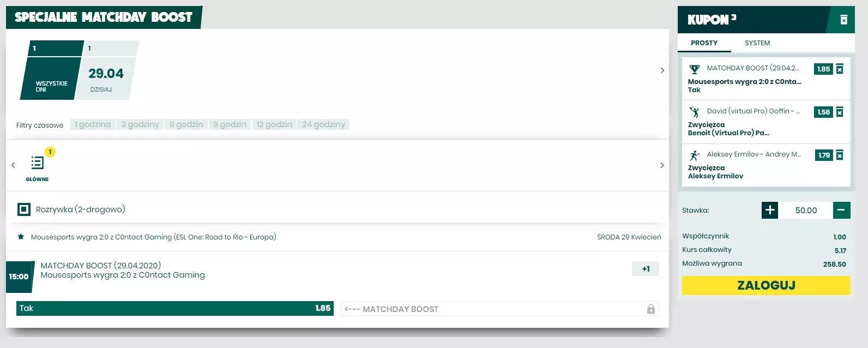Clear the coupon with the trash icon
Viewport: 868px width, 348px height.
click(843, 20)
